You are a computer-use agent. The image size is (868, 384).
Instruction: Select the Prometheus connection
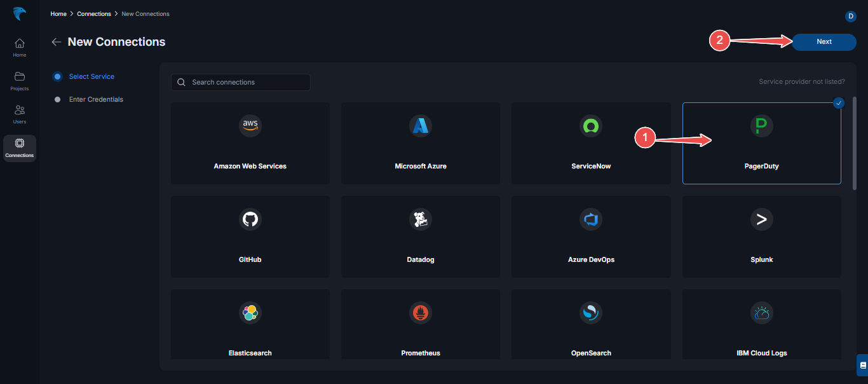coord(420,324)
